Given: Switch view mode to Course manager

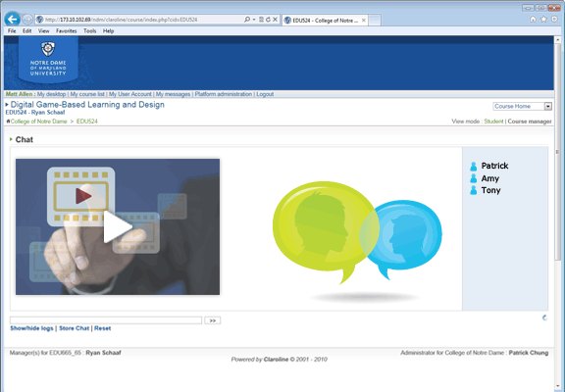Looking at the screenshot, I should (530, 122).
